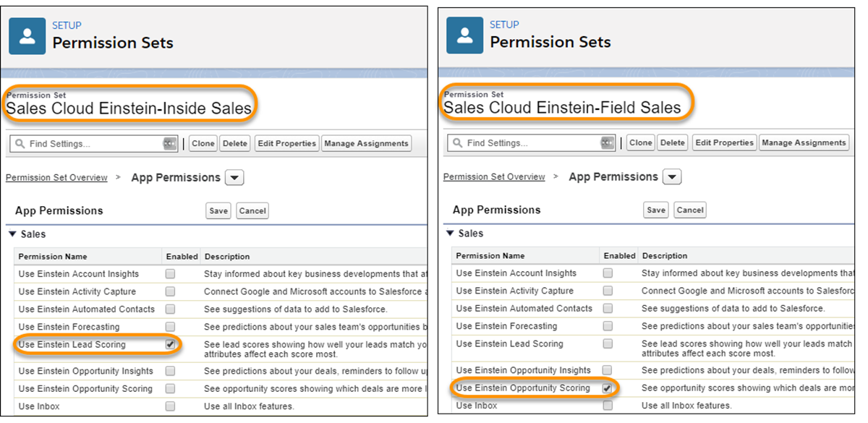
Task: Click Save button in Inside Sales App Permissions
Action: 218,211
